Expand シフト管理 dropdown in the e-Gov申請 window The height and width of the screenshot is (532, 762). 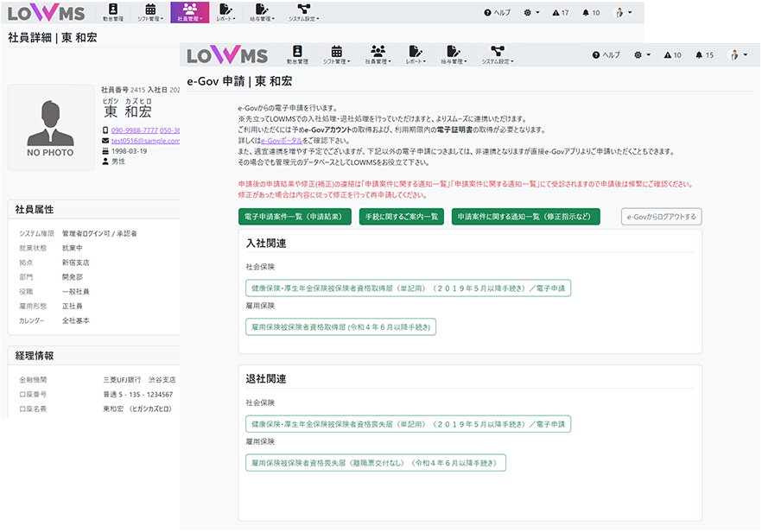[337, 55]
